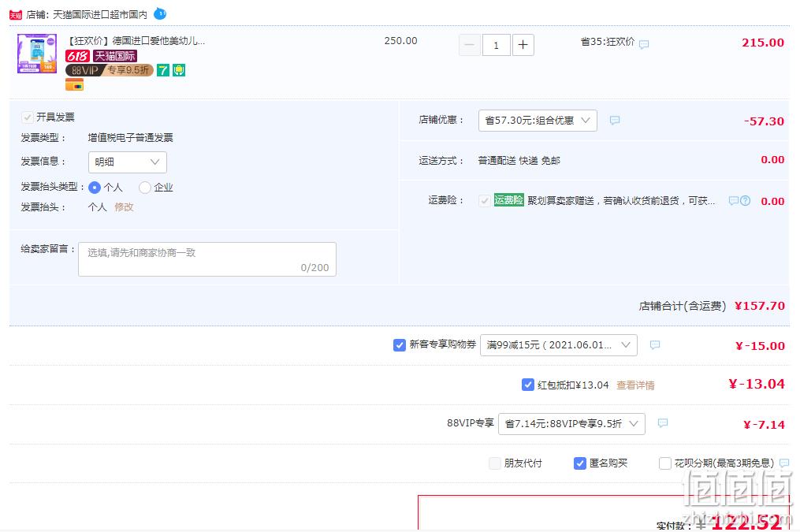Open the 花呗分期 info bubble icon
The image size is (800, 532).
784,463
